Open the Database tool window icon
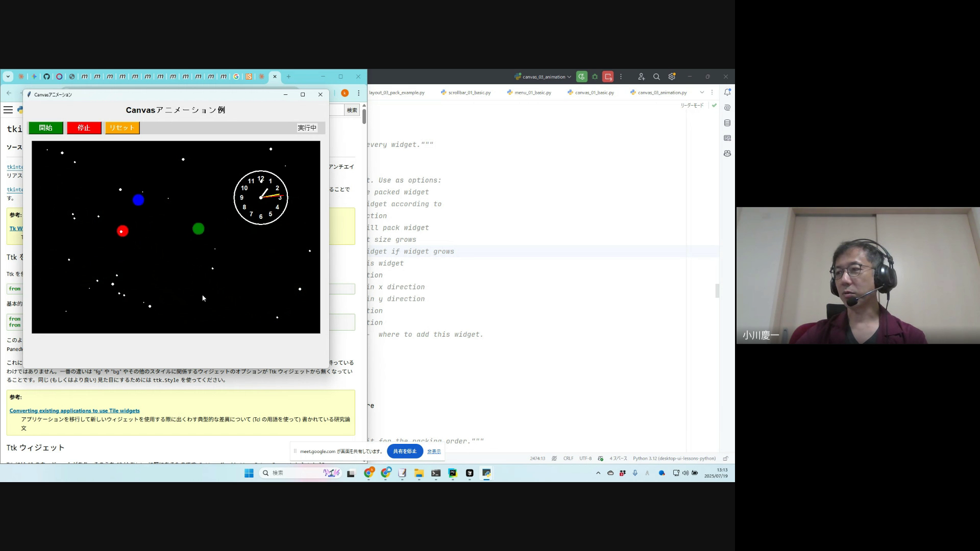This screenshot has width=980, height=551. [727, 123]
